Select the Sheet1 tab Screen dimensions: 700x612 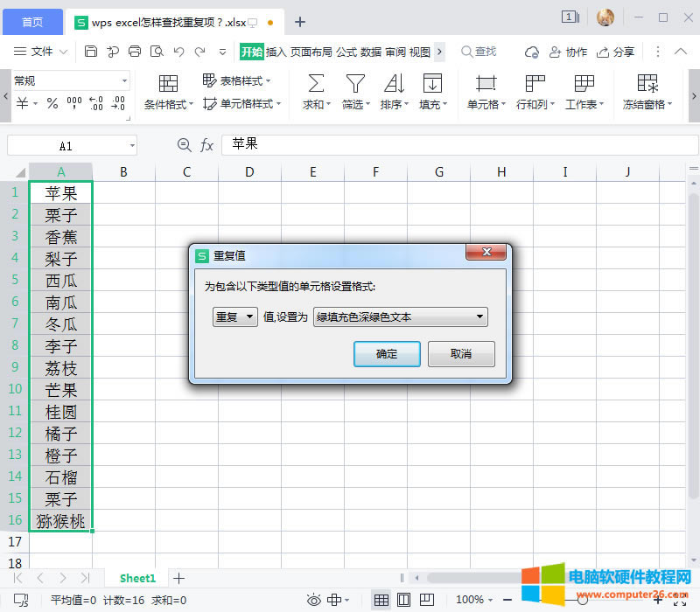click(136, 578)
